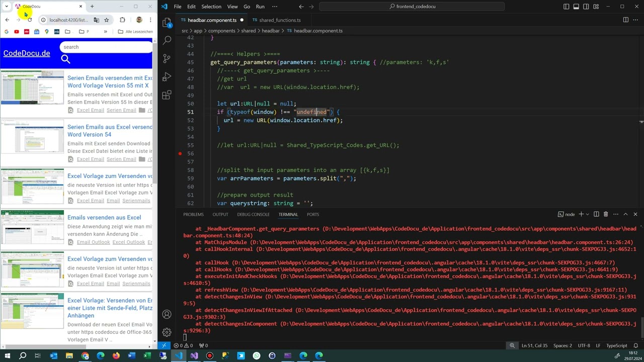Open Accounts menu in VS Code activity bar
Viewport: 644px width, 362px height.
(x=167, y=314)
